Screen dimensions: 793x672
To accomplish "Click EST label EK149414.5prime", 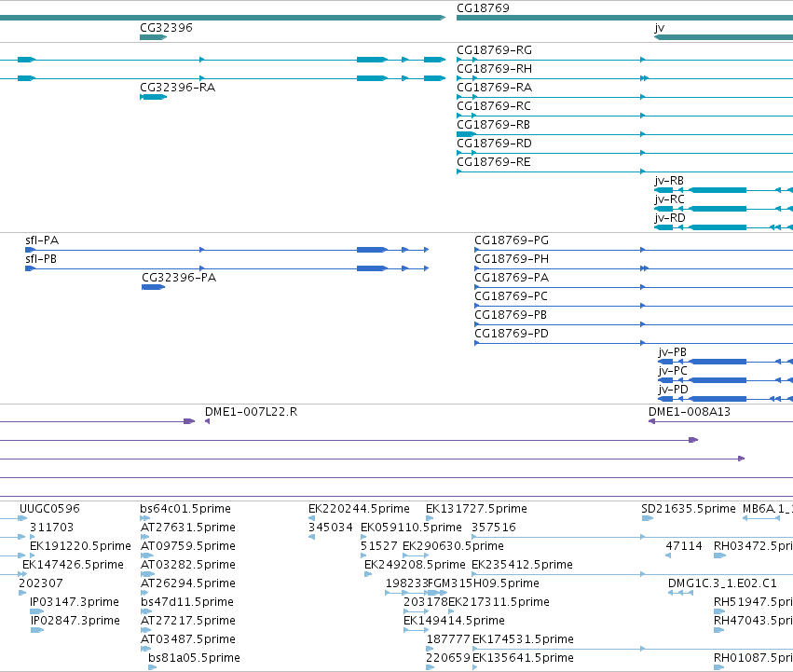I will 454,621.
